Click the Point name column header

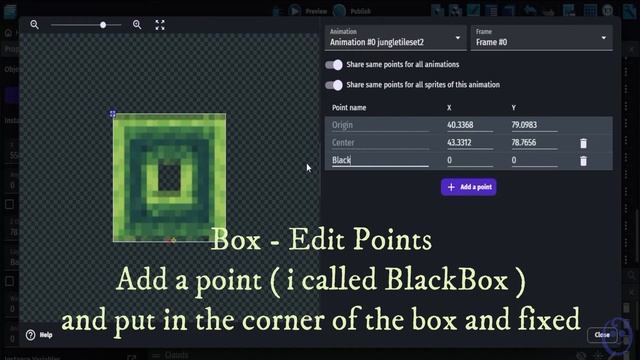(349, 108)
